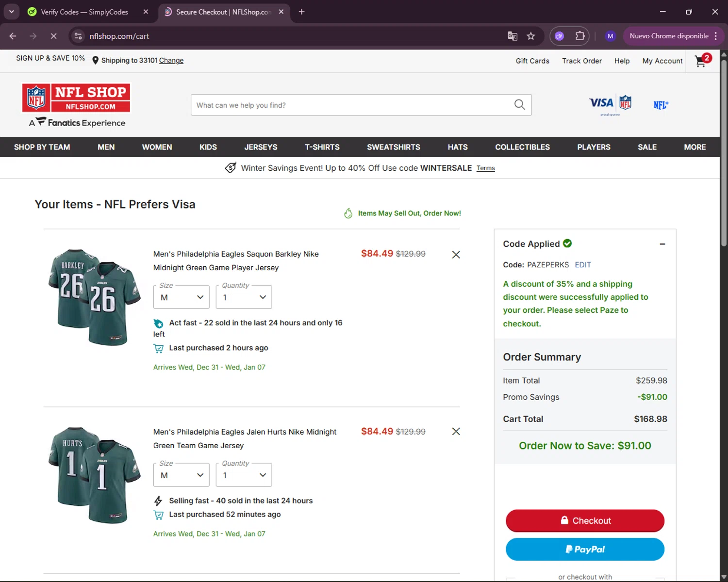Stop page loading in browser toolbar
The width and height of the screenshot is (728, 582).
point(54,36)
